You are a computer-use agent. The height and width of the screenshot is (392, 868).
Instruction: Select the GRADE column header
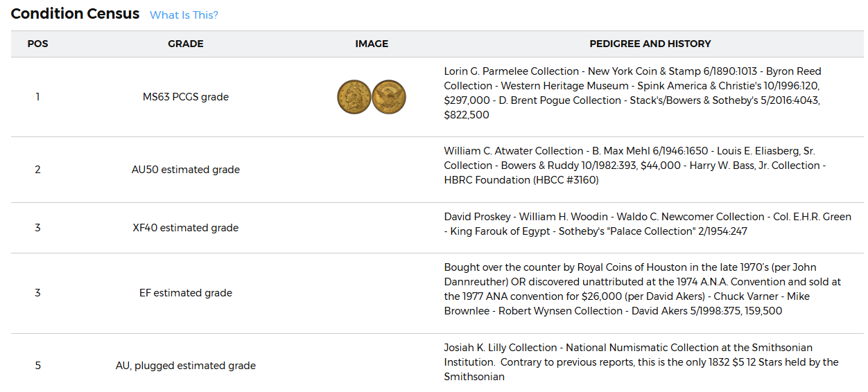(x=186, y=44)
